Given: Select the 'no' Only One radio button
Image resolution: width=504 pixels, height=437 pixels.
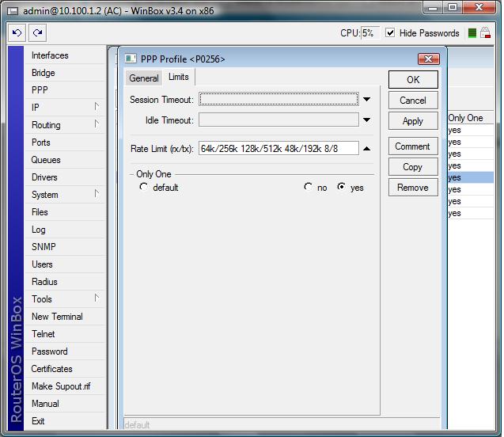Looking at the screenshot, I should (x=308, y=187).
